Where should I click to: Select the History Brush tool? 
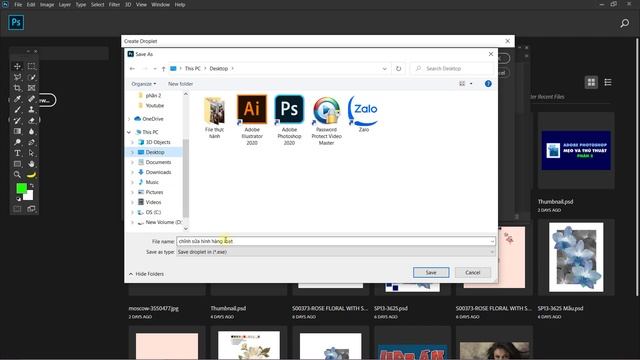[17, 120]
